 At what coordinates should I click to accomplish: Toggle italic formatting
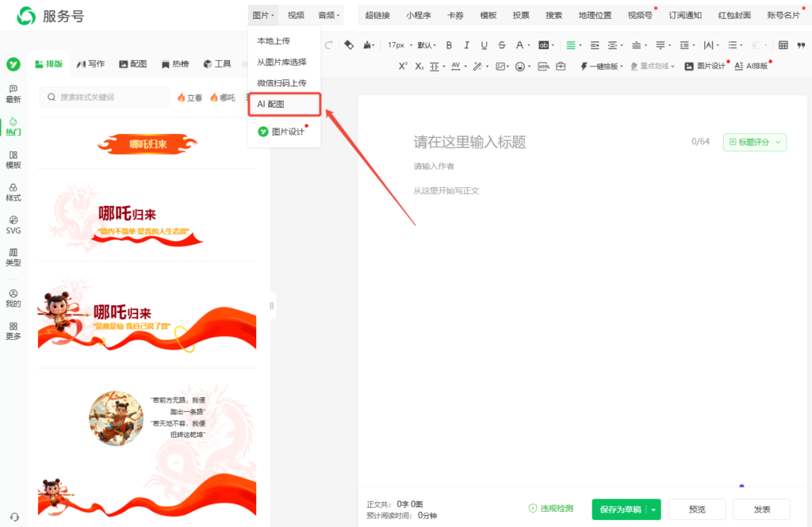pyautogui.click(x=466, y=45)
